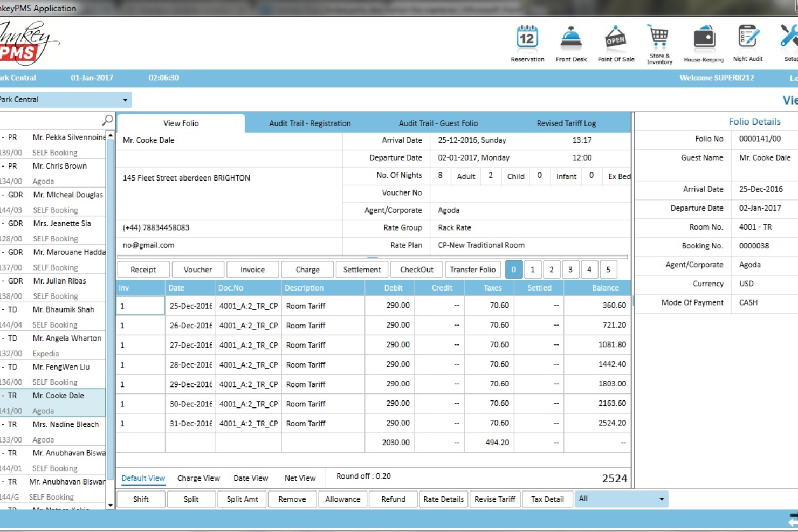This screenshot has height=532, width=798.
Task: Click the Settlement button
Action: coord(362,270)
